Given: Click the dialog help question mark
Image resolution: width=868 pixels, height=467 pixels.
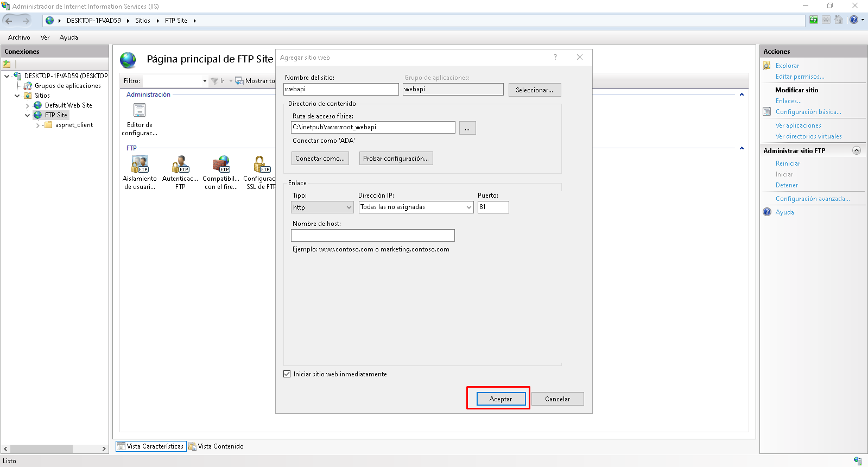Looking at the screenshot, I should click(x=555, y=58).
